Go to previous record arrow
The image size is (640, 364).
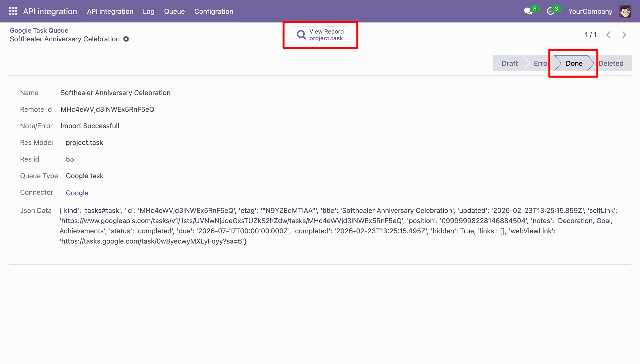pyautogui.click(x=608, y=35)
